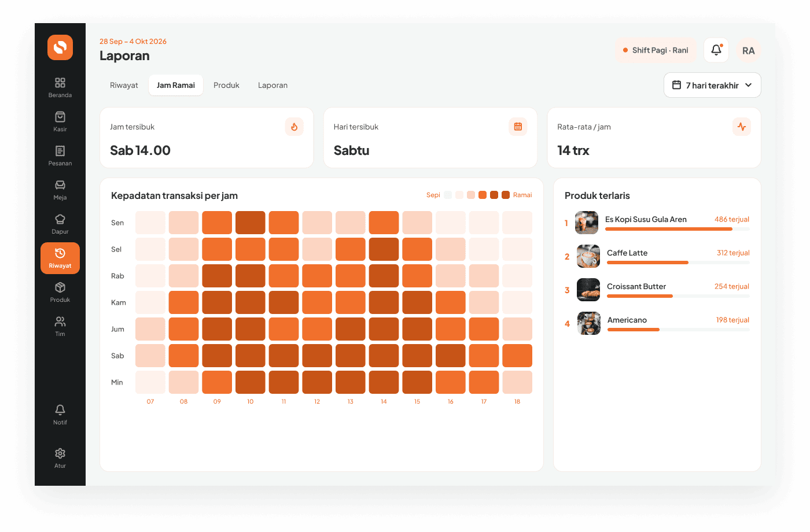Select the Jam Ramai tab
Image resolution: width=810 pixels, height=532 pixels.
coord(176,85)
